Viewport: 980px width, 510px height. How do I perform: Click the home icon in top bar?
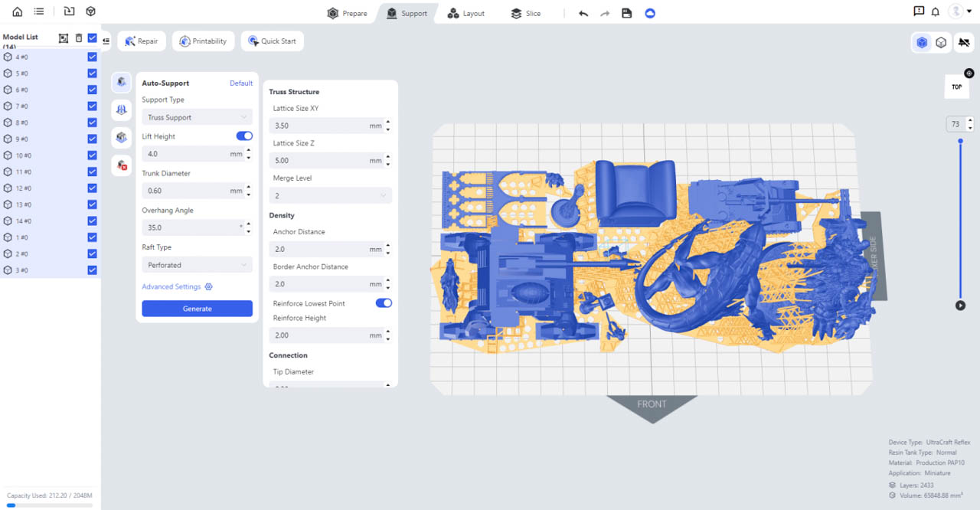(18, 11)
